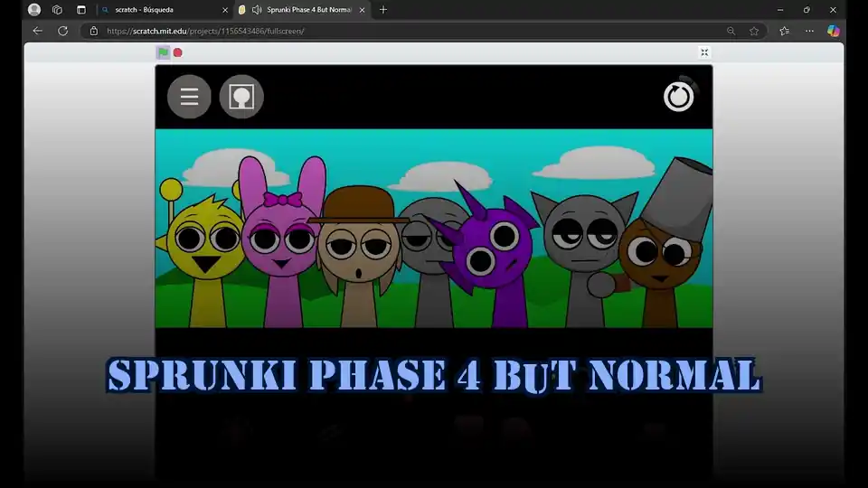Open the browser profile avatar
This screenshot has height=488, width=868.
[x=34, y=10]
